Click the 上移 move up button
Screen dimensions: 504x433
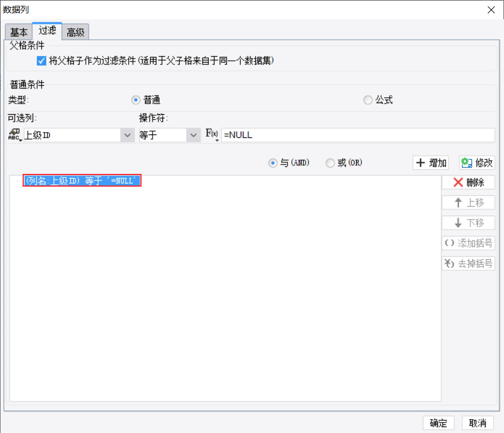tap(468, 203)
